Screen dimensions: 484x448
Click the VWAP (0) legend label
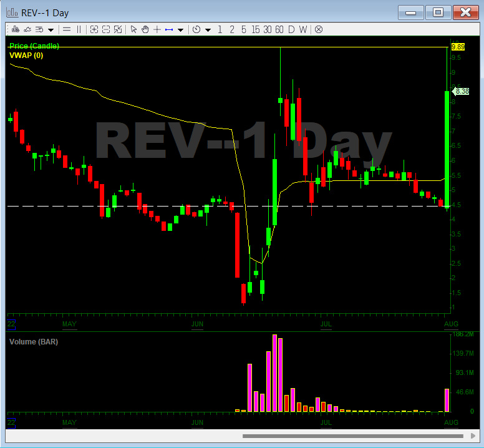(26, 56)
